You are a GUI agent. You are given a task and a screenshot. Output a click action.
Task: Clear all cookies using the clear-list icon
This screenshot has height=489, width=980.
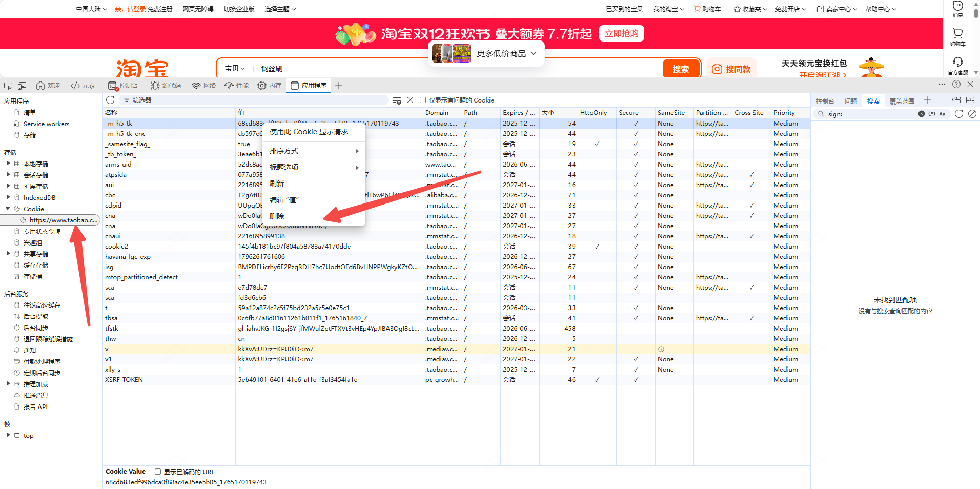tap(397, 100)
